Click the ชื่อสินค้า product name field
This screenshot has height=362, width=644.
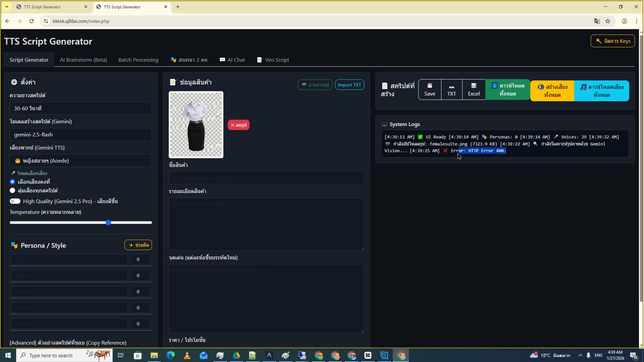pyautogui.click(x=266, y=178)
